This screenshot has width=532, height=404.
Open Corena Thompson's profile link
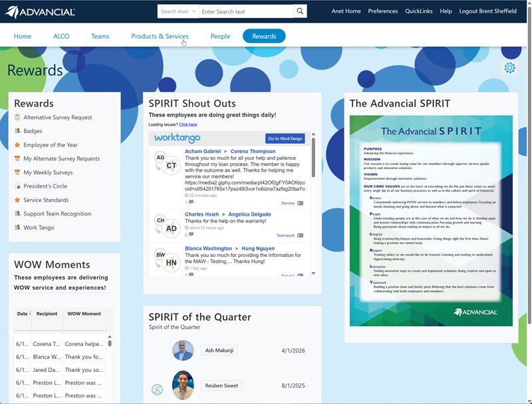253,151
